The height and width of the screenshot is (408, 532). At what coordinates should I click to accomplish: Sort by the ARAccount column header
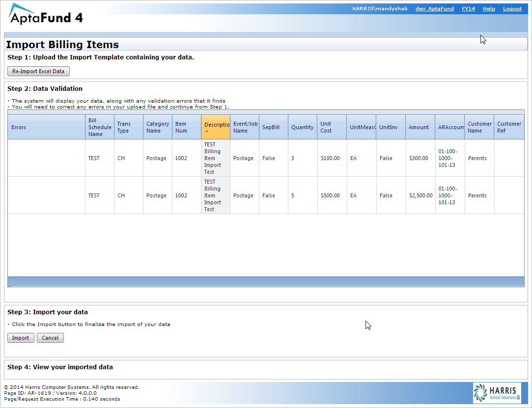click(450, 127)
